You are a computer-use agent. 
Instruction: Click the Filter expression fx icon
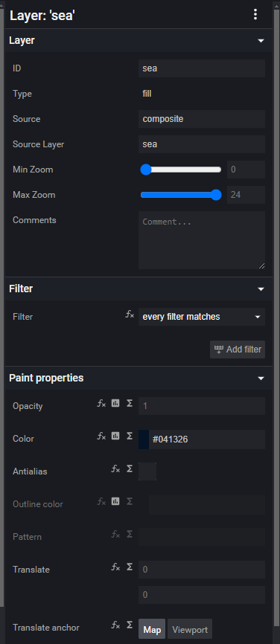pyautogui.click(x=130, y=315)
